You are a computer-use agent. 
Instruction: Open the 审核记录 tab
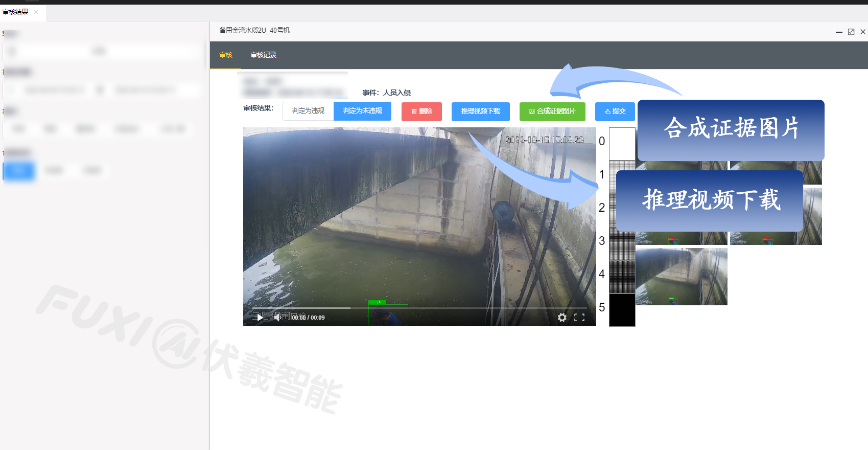click(264, 55)
